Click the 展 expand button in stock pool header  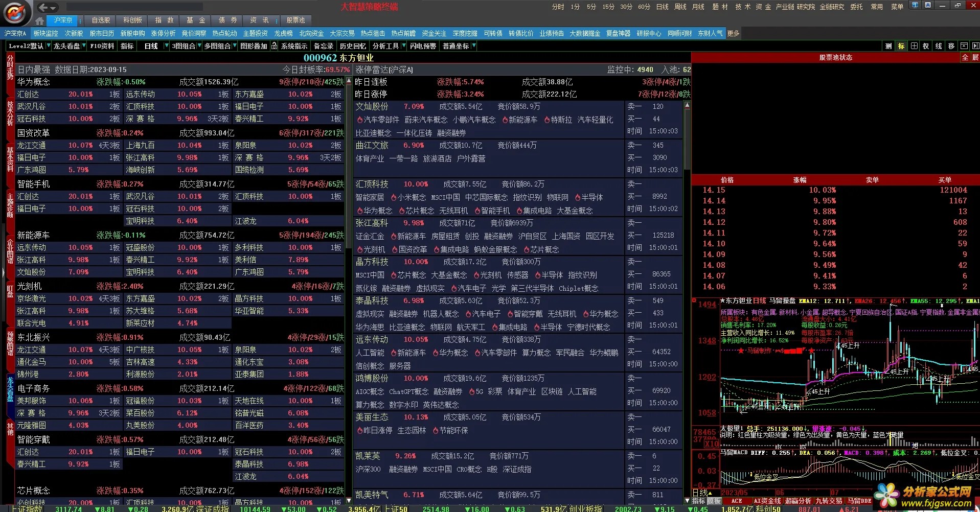point(975,58)
